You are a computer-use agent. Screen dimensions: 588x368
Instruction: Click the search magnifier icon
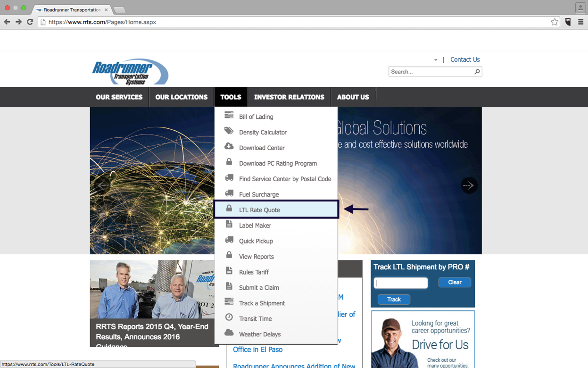pyautogui.click(x=477, y=72)
